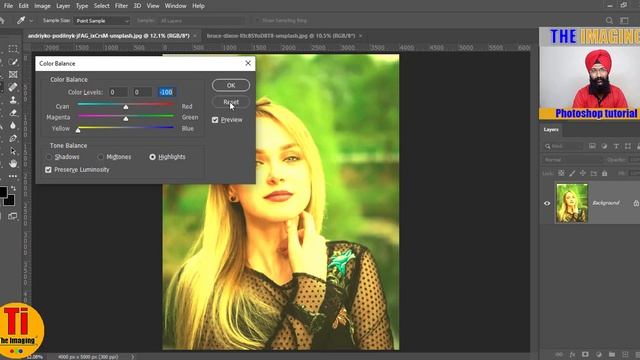640x360 pixels.
Task: Open the Sample All Layers dropdown
Action: [202, 20]
